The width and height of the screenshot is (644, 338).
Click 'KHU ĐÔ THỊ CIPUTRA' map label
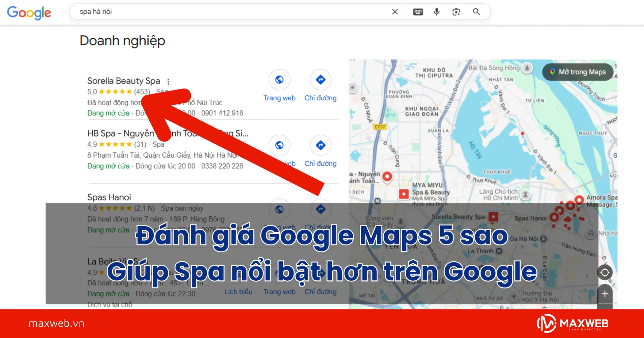point(434,73)
